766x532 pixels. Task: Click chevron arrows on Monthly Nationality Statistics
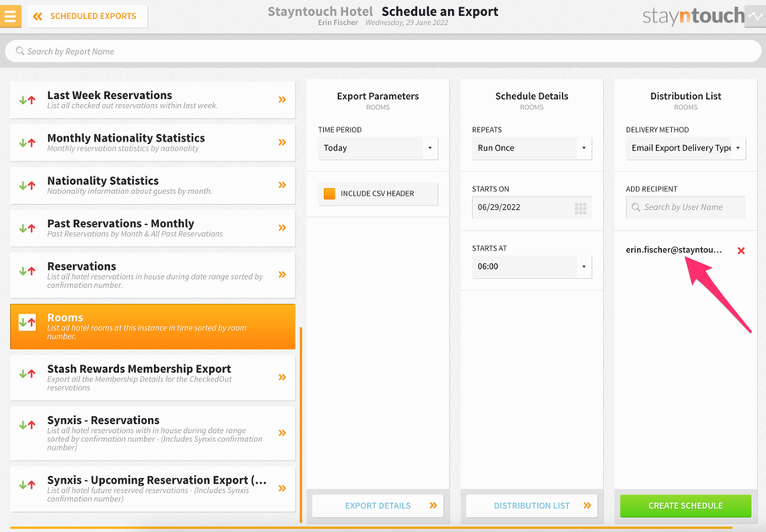[282, 142]
